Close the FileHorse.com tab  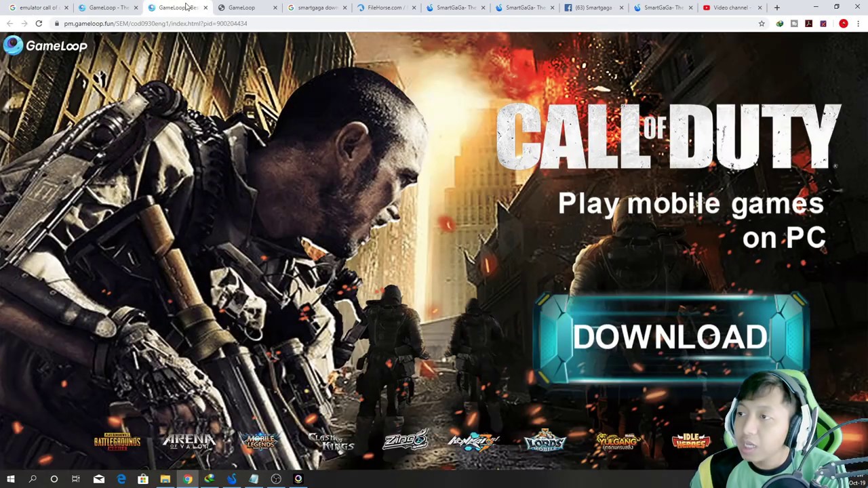[414, 7]
